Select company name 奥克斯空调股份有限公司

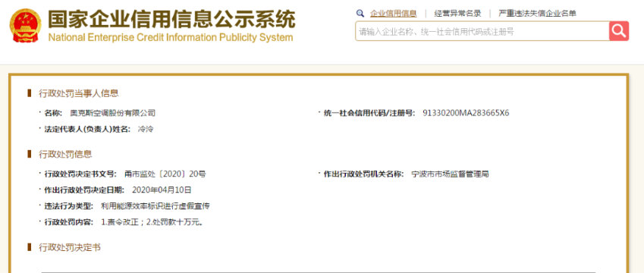click(x=112, y=113)
